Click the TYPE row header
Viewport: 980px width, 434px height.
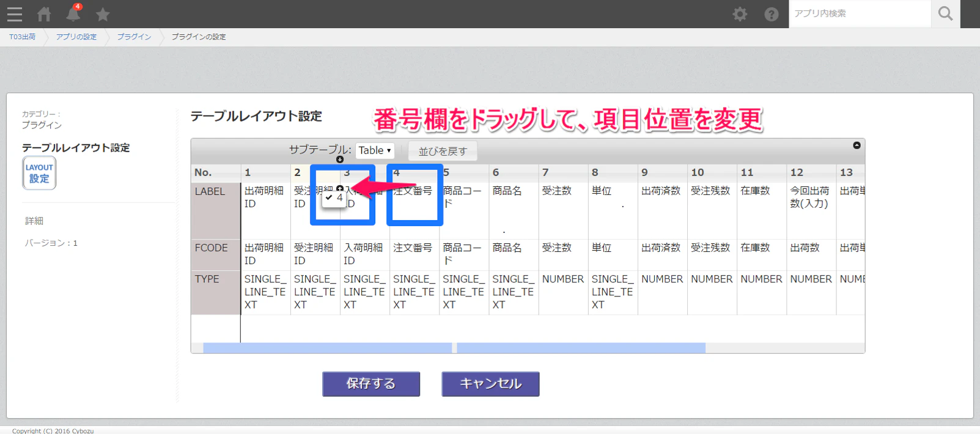215,292
